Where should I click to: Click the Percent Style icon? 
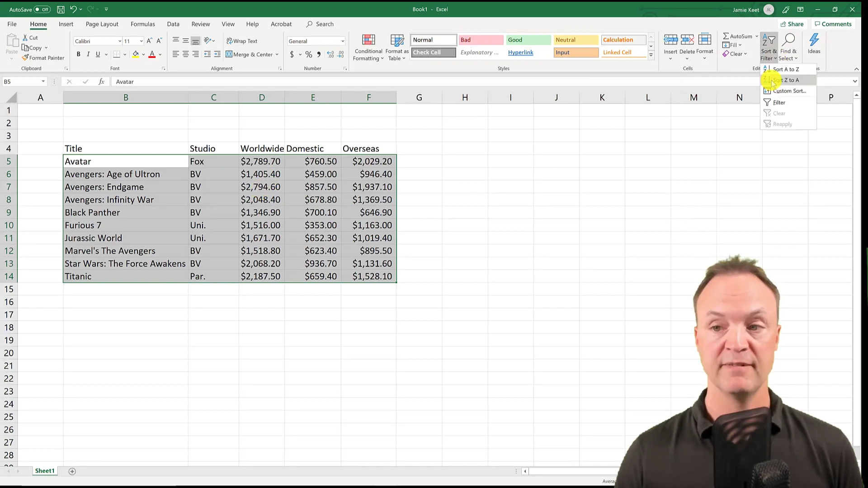tap(309, 55)
